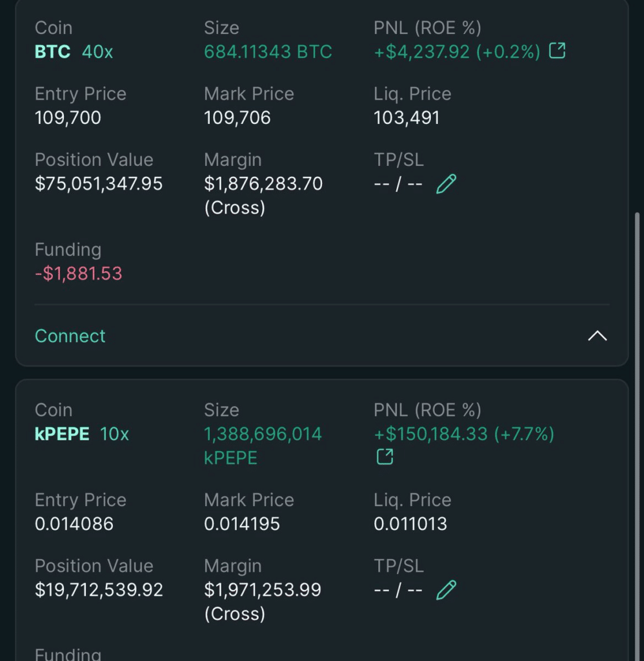Edit TP/SL pencil for kPEPE position
Viewport: 644px width, 661px height.
coord(446,590)
